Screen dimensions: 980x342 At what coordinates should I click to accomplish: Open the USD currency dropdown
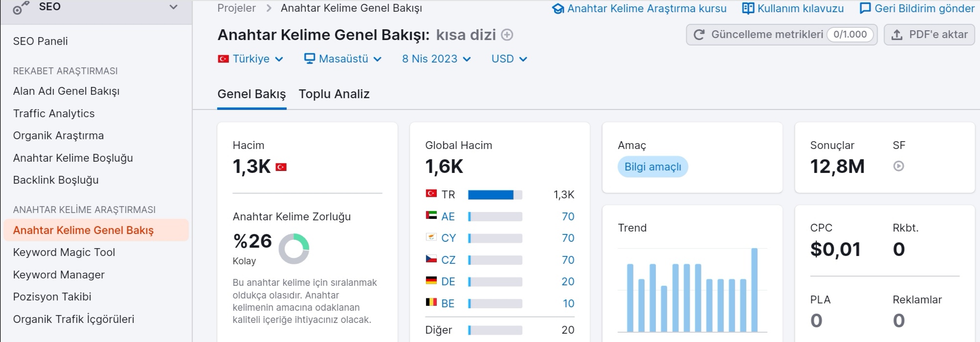click(x=509, y=59)
